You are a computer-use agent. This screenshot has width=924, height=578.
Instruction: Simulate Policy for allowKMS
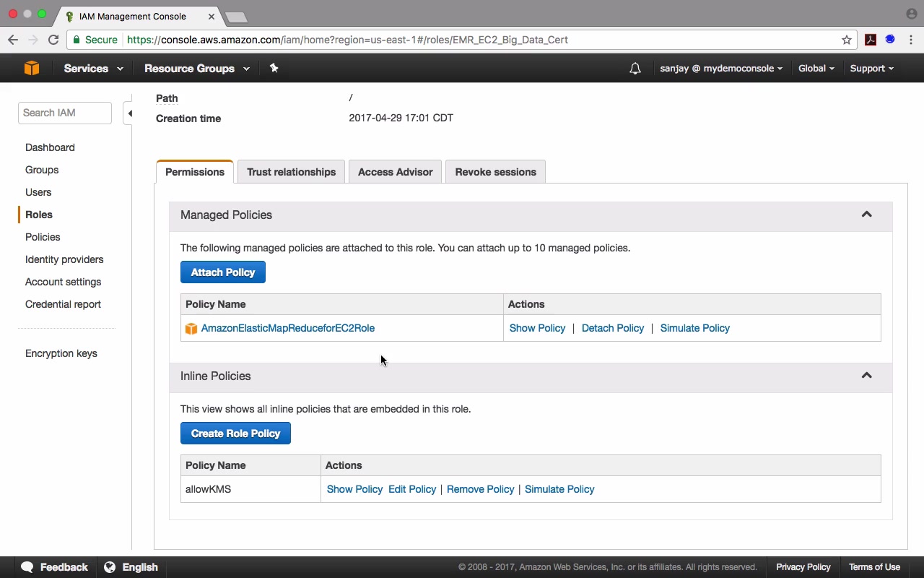point(559,489)
